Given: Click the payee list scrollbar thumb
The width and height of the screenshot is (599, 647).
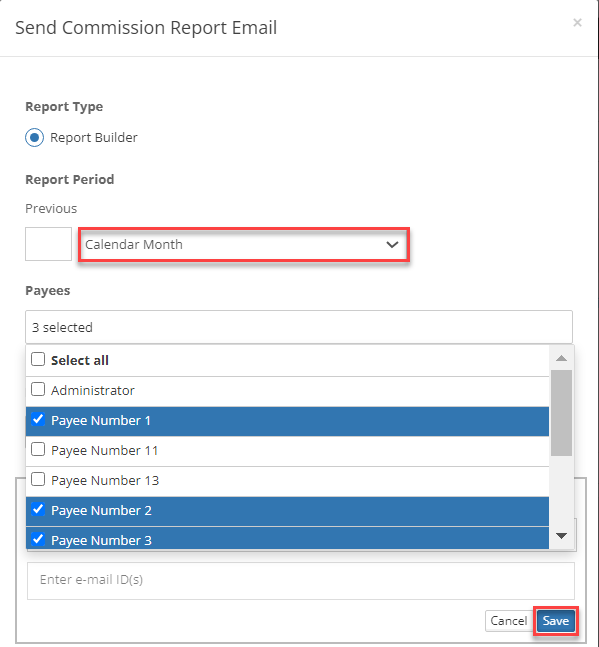Looking at the screenshot, I should [561, 413].
